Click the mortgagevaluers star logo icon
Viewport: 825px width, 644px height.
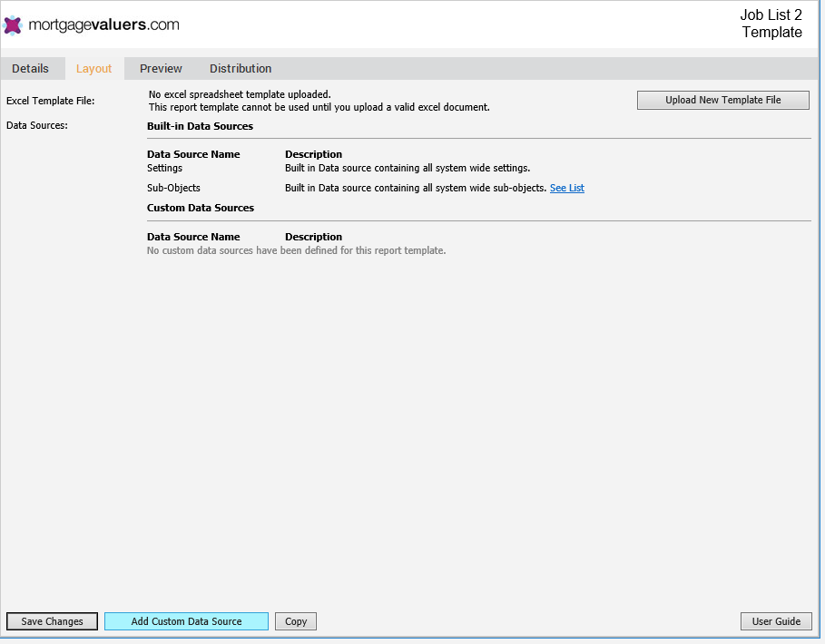tap(13, 24)
